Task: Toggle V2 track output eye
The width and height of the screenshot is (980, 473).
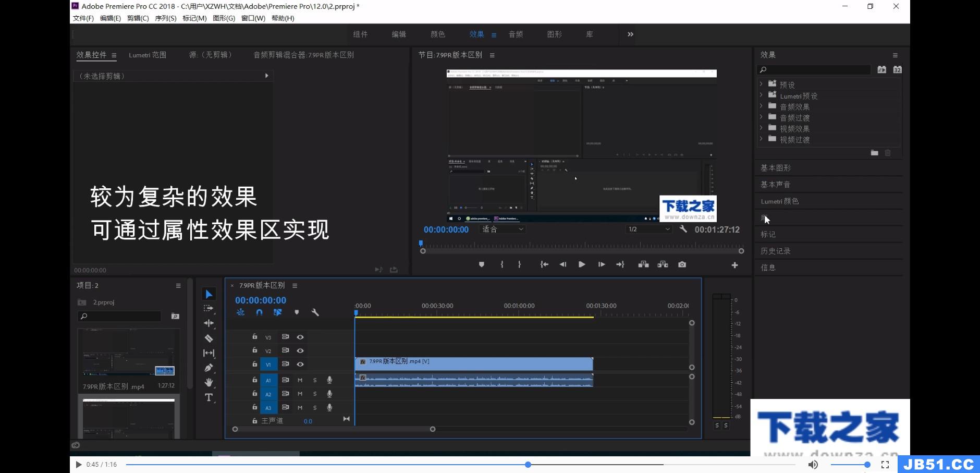Action: coord(300,351)
